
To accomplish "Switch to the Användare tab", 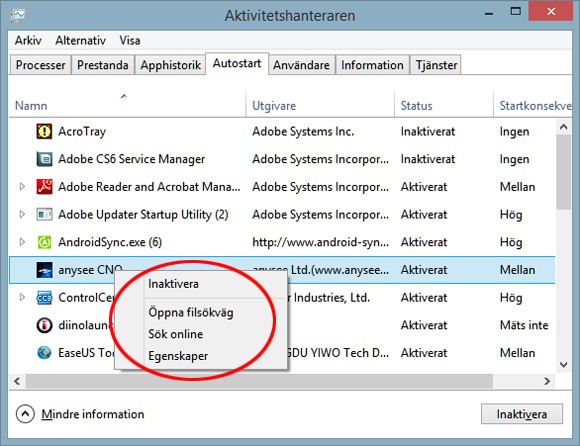I will [x=301, y=65].
